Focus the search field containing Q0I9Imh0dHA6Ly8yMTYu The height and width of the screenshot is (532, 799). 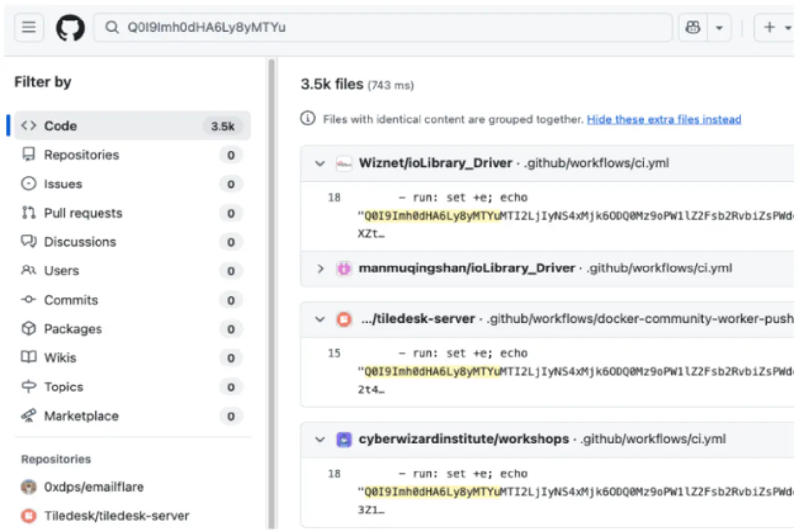point(383,27)
